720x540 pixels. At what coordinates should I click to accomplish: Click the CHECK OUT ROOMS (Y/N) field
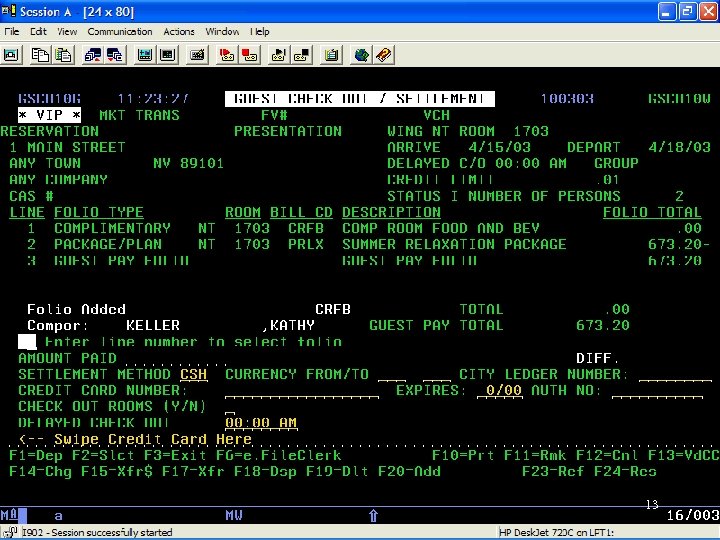click(230, 407)
